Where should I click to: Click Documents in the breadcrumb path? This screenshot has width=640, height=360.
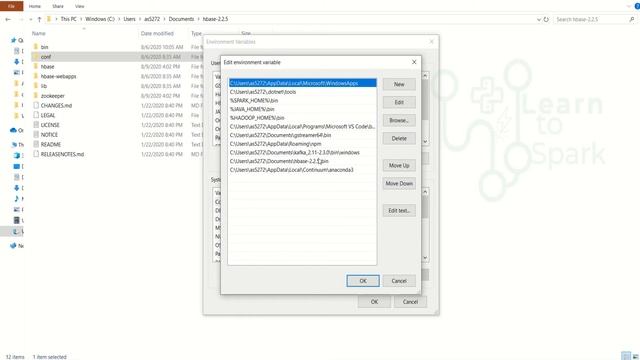click(x=181, y=19)
